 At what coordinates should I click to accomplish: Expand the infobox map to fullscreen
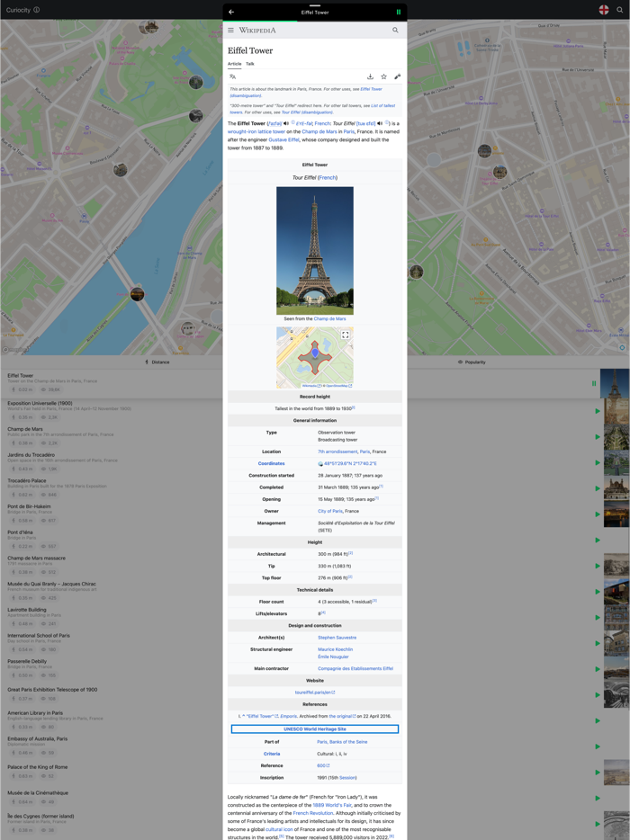tap(346, 335)
